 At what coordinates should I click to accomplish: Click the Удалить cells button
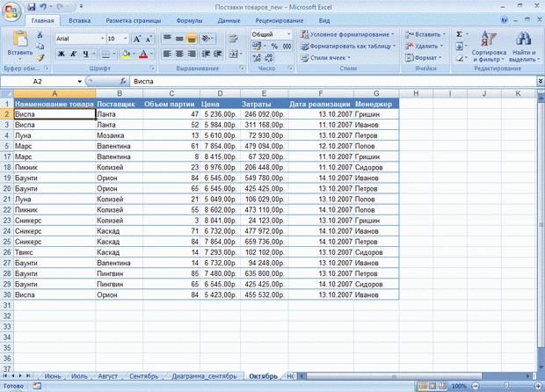coord(424,46)
